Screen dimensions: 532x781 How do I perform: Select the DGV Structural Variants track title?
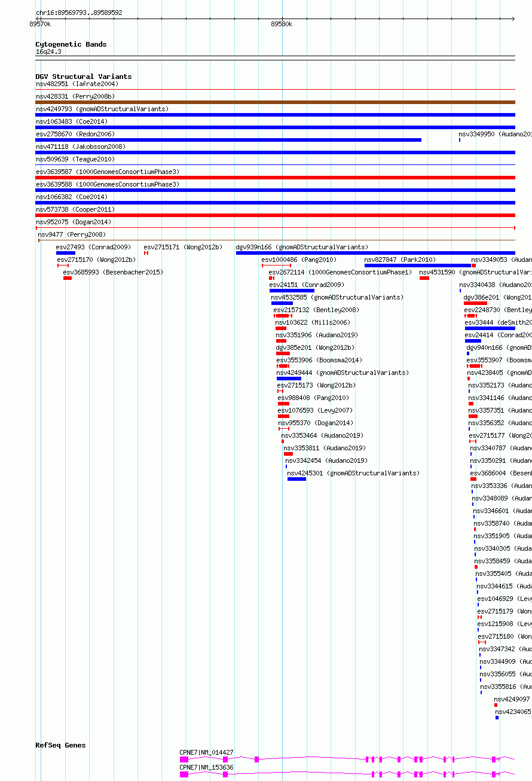[x=84, y=77]
